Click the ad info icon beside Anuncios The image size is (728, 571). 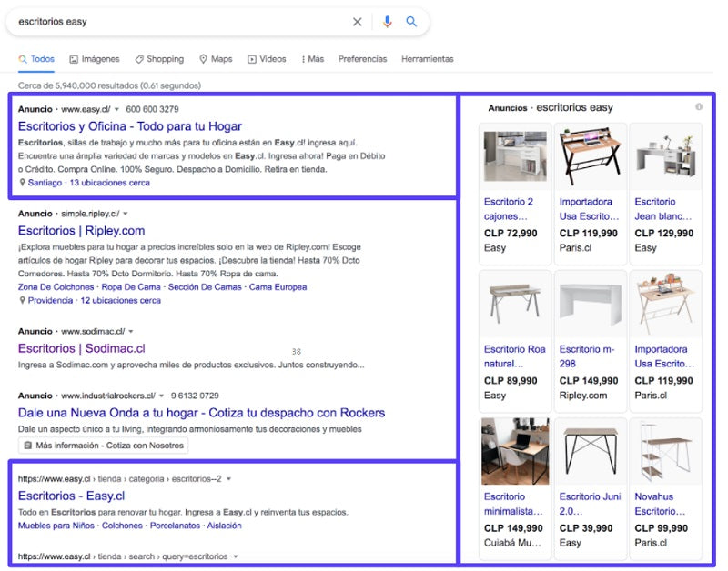click(699, 106)
